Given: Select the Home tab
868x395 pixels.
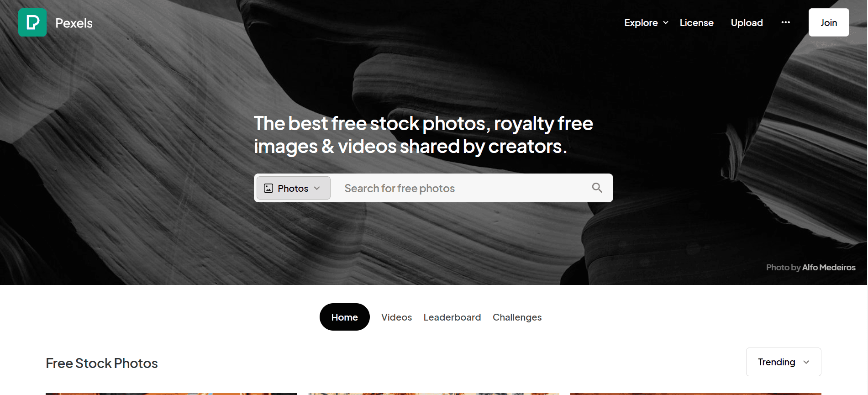Looking at the screenshot, I should click(x=345, y=317).
